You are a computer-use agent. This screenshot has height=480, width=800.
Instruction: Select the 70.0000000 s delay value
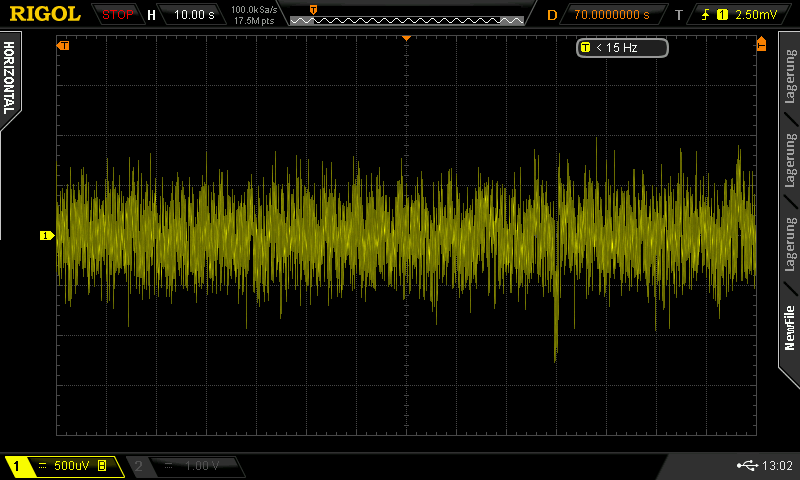coord(611,15)
